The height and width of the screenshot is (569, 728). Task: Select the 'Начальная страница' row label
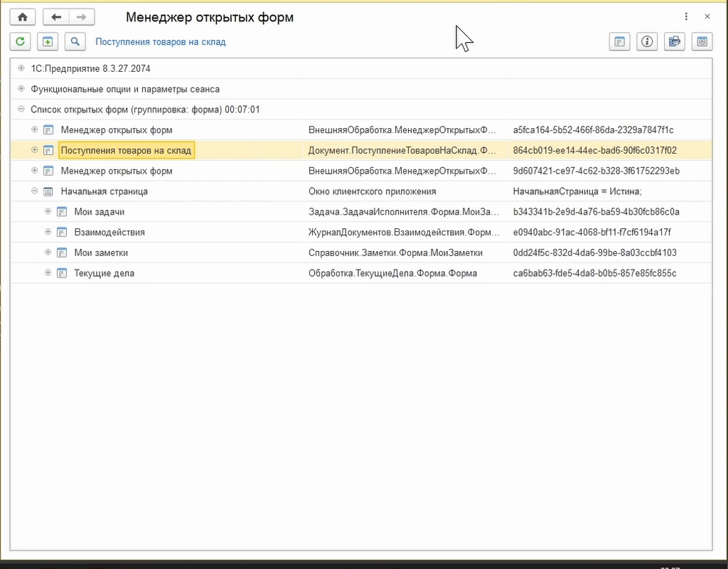pos(105,191)
